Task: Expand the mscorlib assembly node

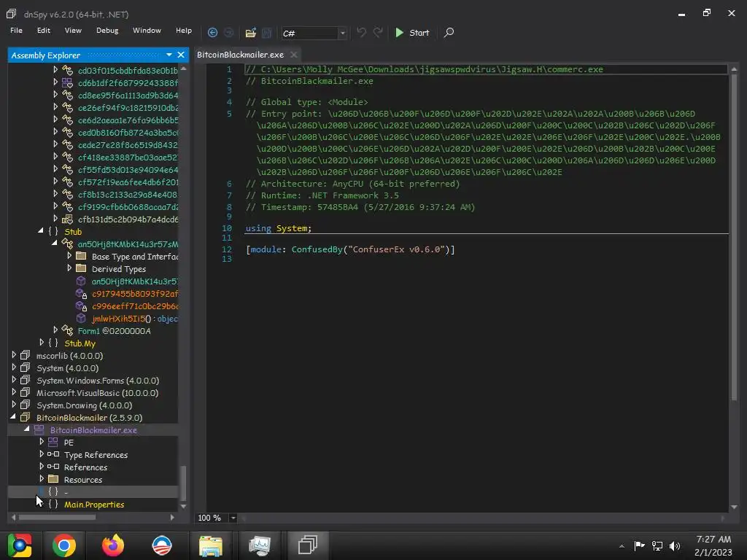Action: (x=14, y=355)
